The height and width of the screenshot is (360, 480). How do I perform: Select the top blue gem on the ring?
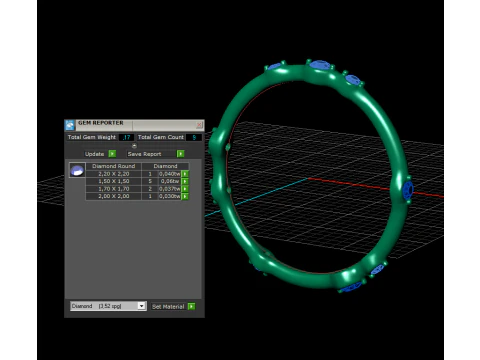[320, 64]
